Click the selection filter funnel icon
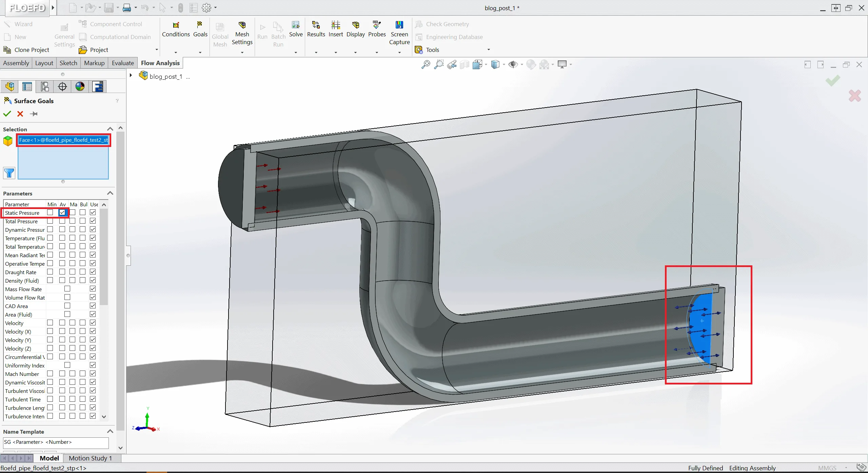Screen dimensions: 868x473 click(9, 173)
